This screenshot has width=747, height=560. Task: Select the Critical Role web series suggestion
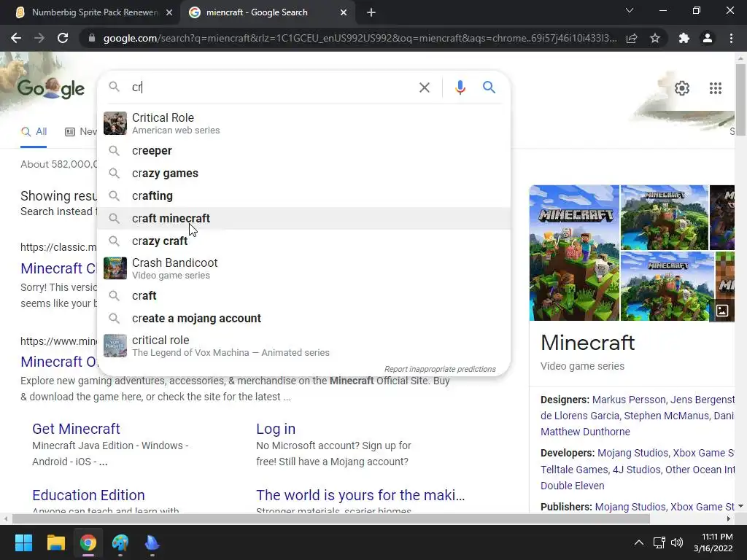tap(303, 123)
